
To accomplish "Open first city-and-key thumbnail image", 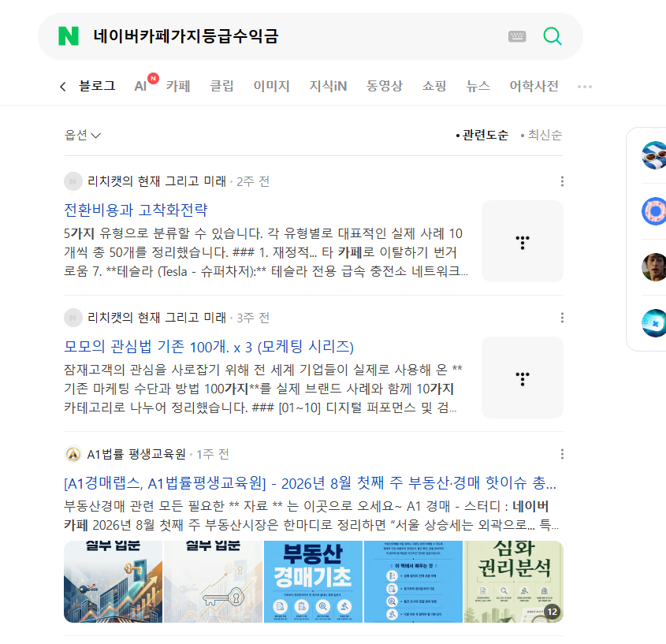I will coord(113,582).
